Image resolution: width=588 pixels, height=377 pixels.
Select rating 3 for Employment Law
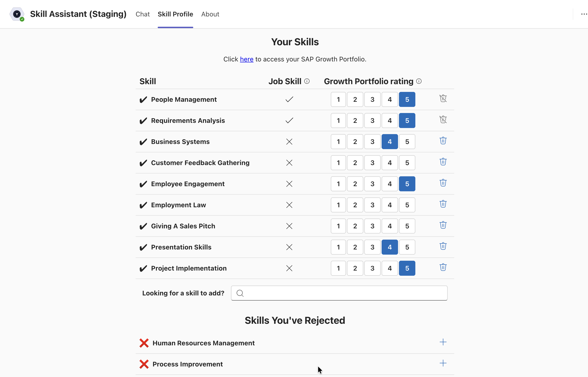372,205
